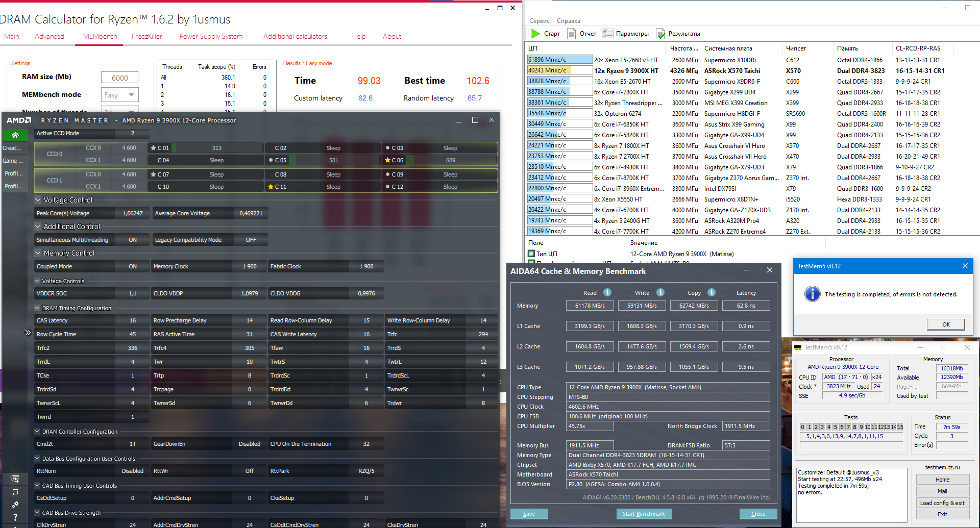The image size is (980, 528).
Task: Collapse CAD Bus Timing User Controls
Action: [x=37, y=486]
